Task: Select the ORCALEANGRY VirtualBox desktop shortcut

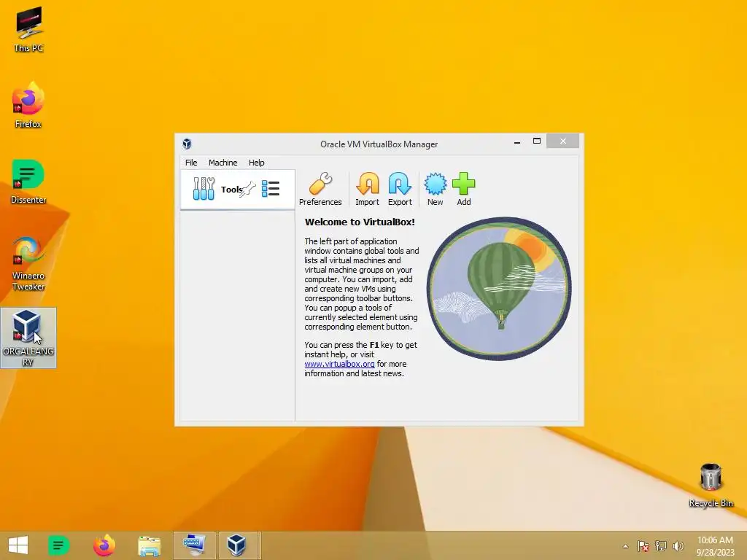Action: [28, 338]
